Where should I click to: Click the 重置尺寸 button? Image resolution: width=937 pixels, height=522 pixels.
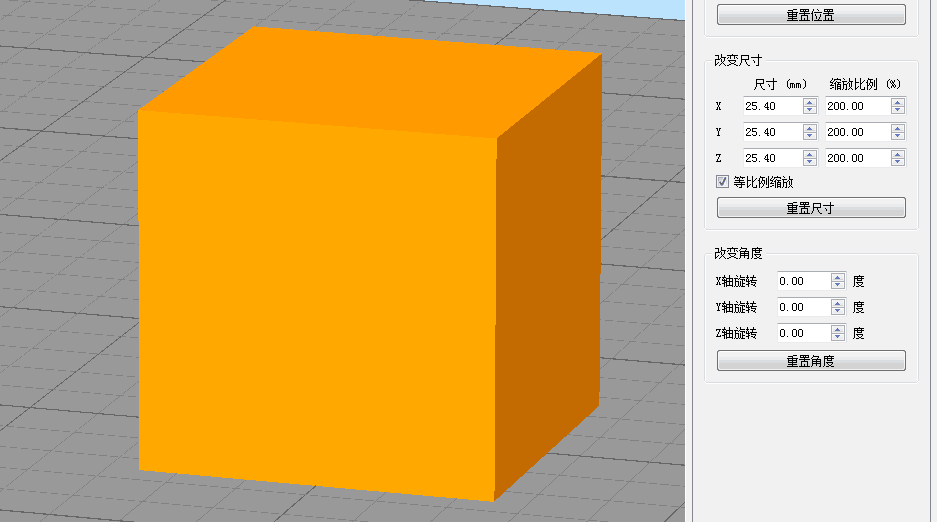811,208
